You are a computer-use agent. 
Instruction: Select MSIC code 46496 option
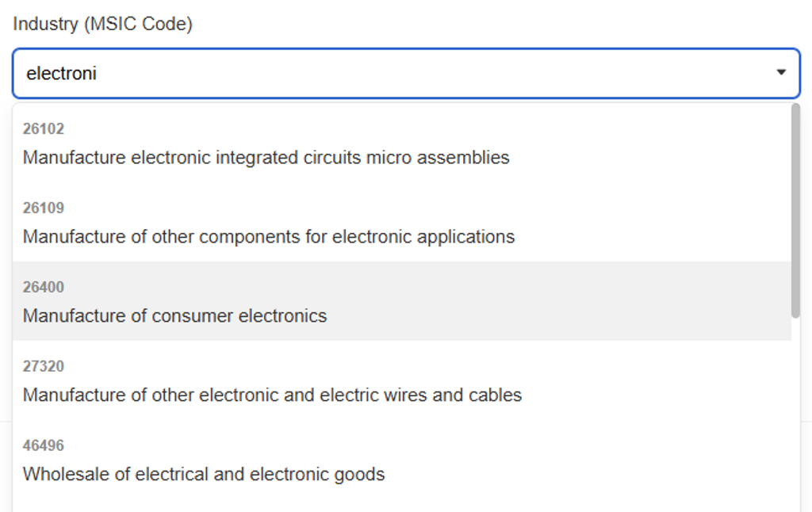[44, 445]
